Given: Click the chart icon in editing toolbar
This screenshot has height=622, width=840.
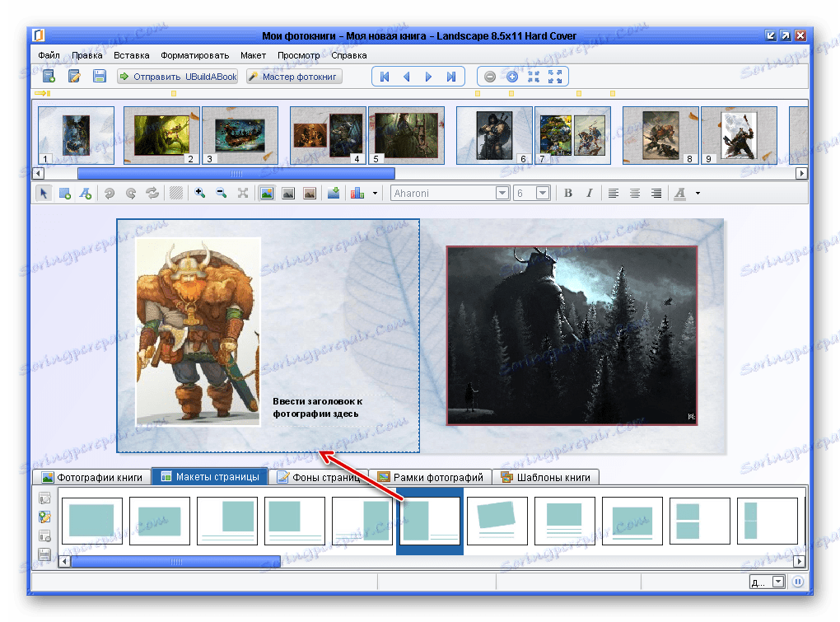Looking at the screenshot, I should [357, 193].
